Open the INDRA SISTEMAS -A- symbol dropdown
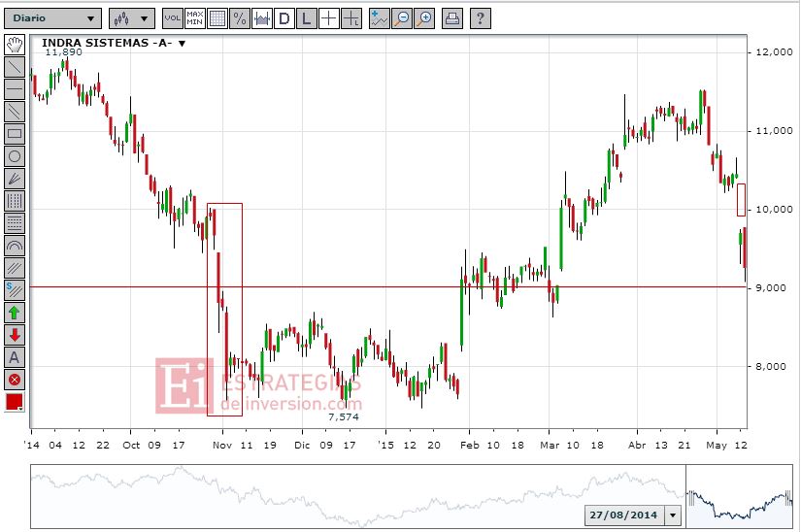The image size is (801, 532). 114,43
